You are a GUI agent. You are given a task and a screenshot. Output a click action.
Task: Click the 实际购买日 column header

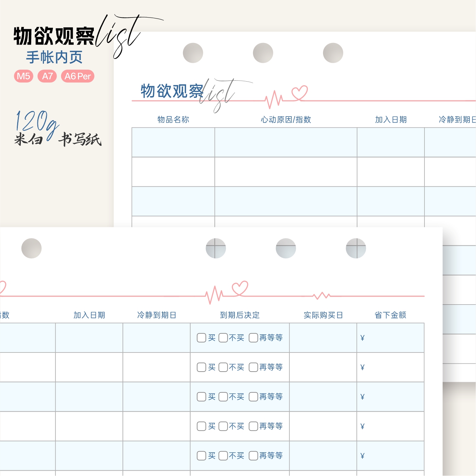323,315
